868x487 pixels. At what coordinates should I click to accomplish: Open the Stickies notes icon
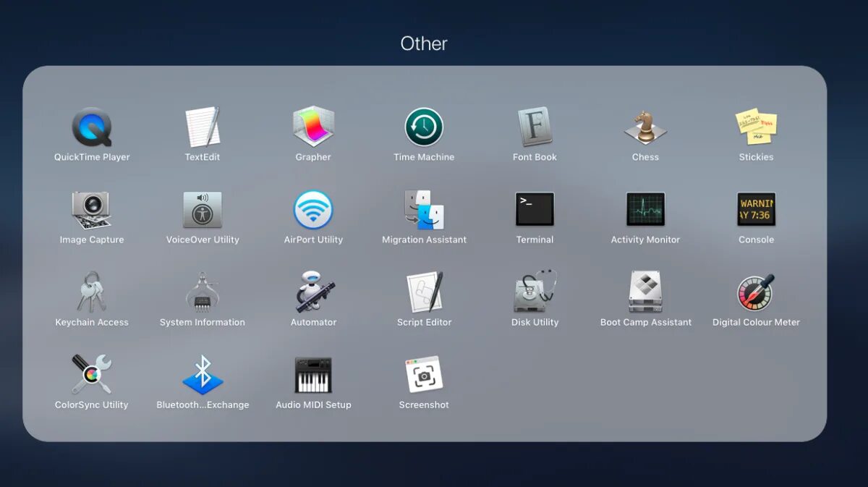(x=756, y=127)
